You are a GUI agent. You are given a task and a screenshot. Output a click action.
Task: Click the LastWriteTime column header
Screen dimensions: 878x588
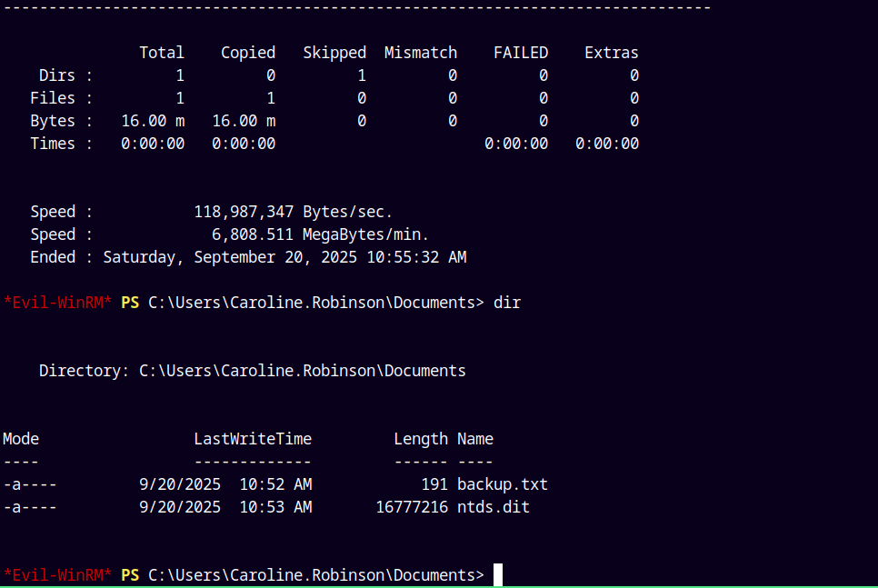click(x=252, y=439)
